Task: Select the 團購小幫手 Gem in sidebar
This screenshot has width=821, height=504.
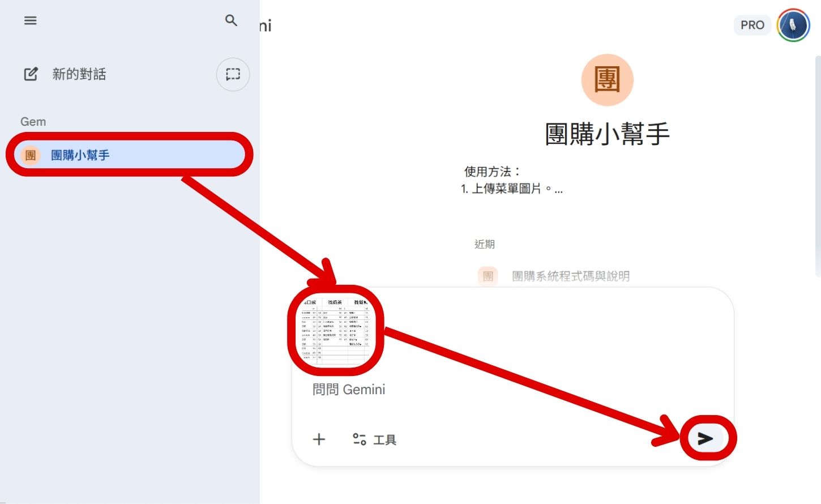Action: 79,155
